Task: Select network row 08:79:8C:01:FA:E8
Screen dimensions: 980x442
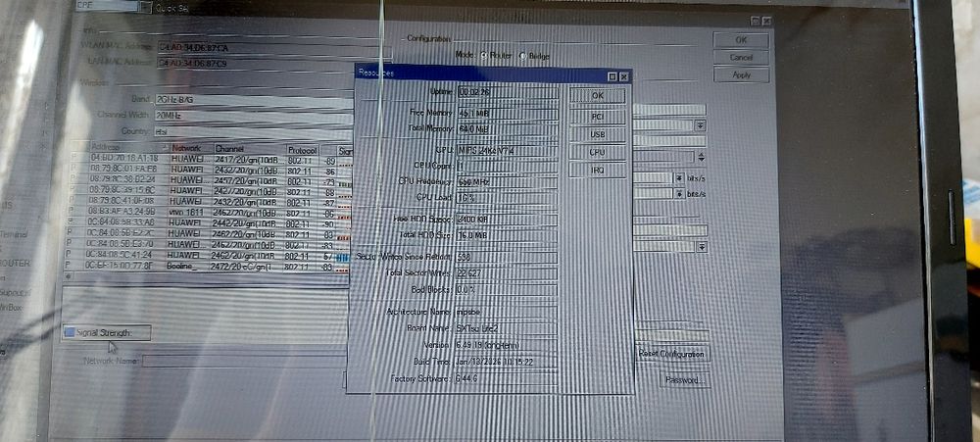Action: (x=210, y=169)
